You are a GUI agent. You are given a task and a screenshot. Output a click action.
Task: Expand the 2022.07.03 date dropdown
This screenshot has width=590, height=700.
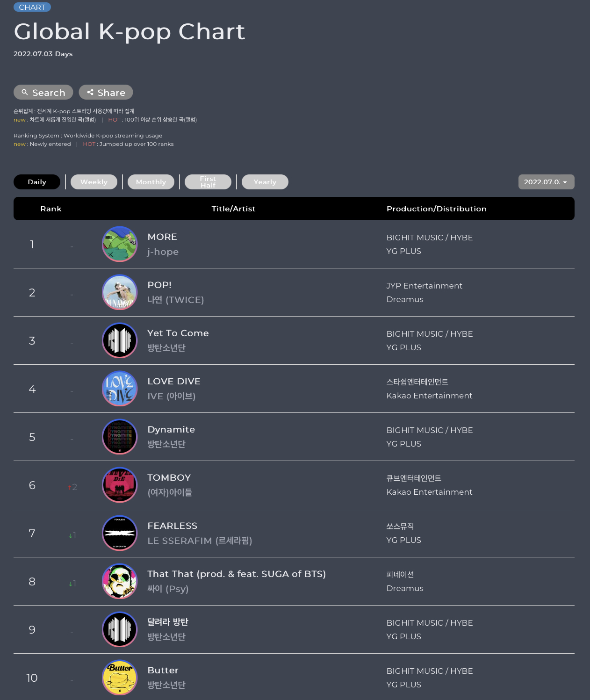point(546,182)
